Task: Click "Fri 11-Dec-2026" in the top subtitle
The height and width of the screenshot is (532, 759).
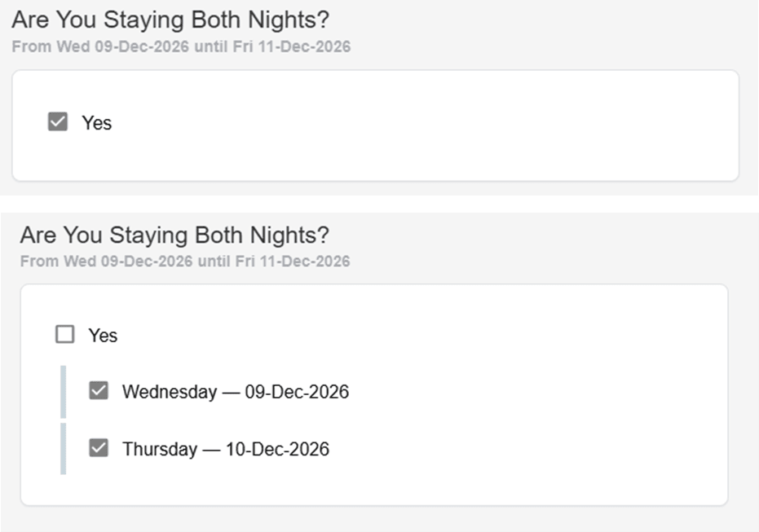Action: (291, 46)
